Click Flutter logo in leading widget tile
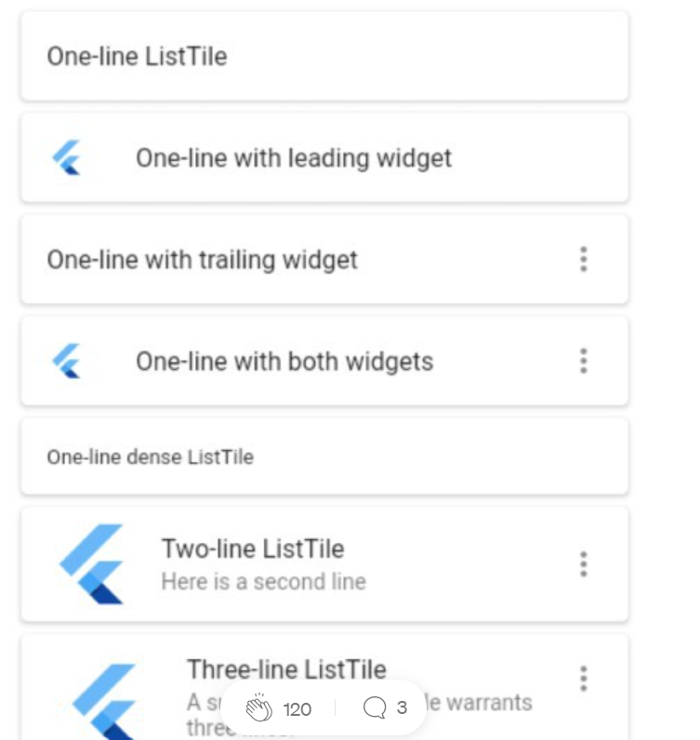Viewport: 700px width, 740px height. (x=66, y=158)
